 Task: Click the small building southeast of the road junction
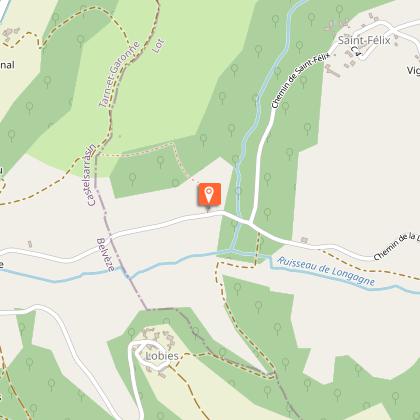(x=304, y=240)
